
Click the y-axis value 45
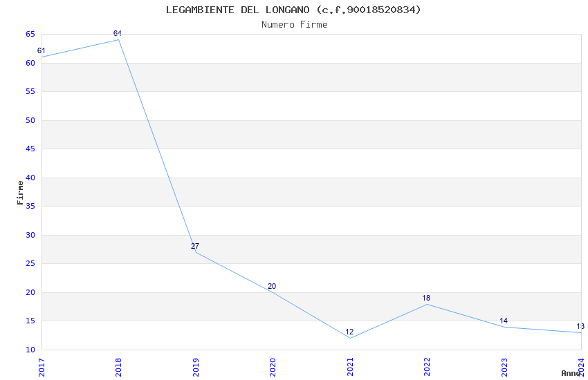click(30, 149)
